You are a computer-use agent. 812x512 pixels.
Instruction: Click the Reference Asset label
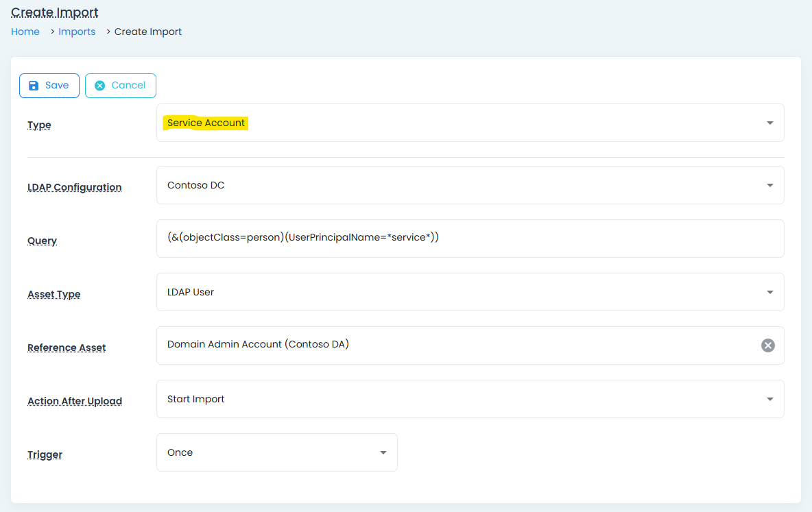click(67, 348)
